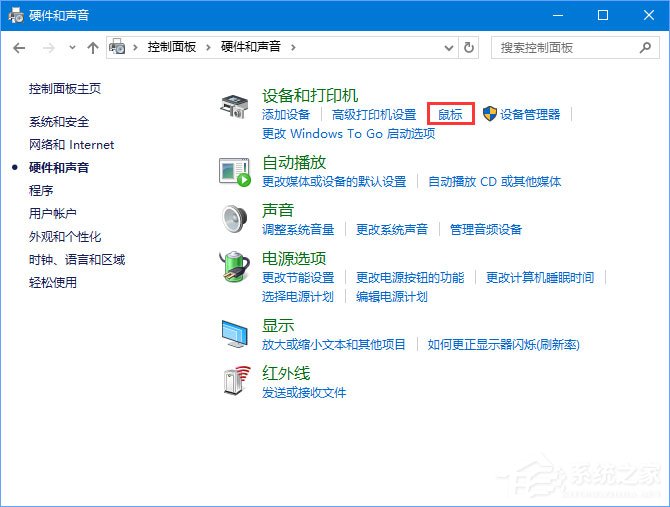
Task: Click the Display monitor icon
Action: coord(235,334)
